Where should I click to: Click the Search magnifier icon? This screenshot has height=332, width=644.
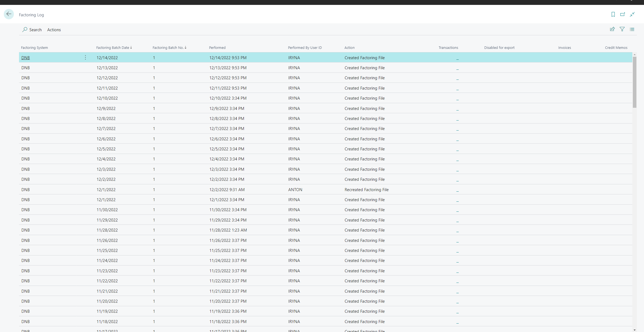point(25,30)
